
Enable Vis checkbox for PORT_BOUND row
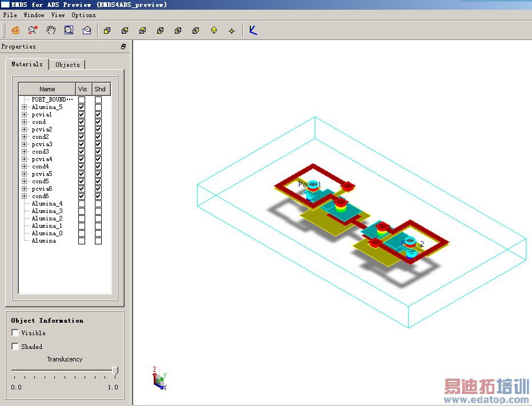click(x=82, y=100)
